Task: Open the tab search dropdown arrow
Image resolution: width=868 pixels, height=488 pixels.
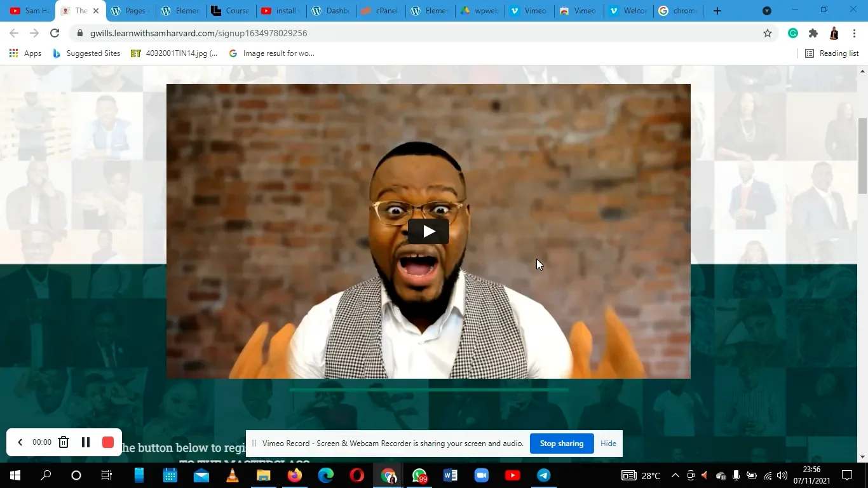Action: coord(767,11)
